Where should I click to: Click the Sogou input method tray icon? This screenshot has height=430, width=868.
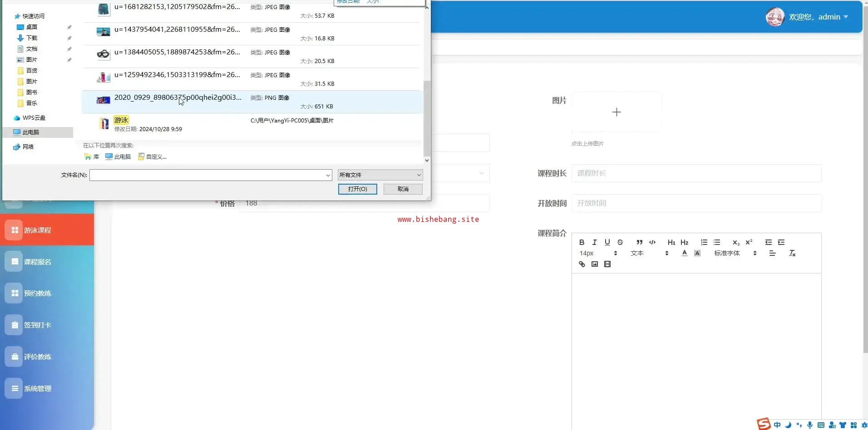[764, 424]
